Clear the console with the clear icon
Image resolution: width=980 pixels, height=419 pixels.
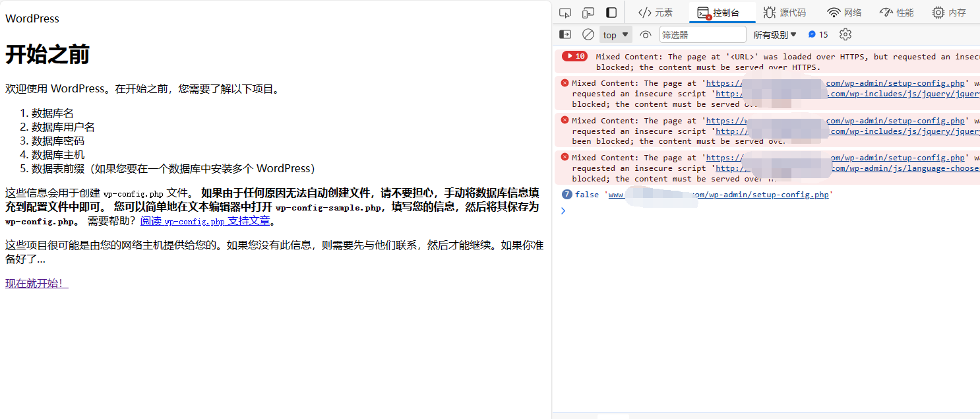588,34
